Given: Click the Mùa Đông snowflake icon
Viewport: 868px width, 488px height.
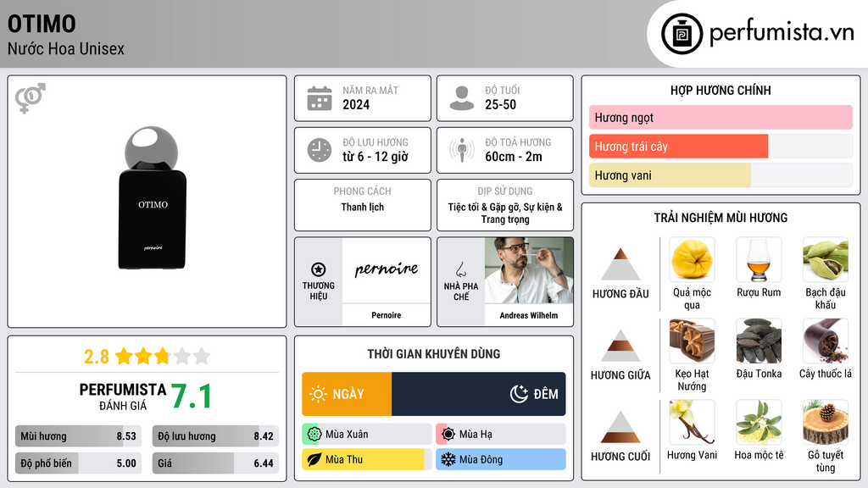Looking at the screenshot, I should pyautogui.click(x=448, y=459).
